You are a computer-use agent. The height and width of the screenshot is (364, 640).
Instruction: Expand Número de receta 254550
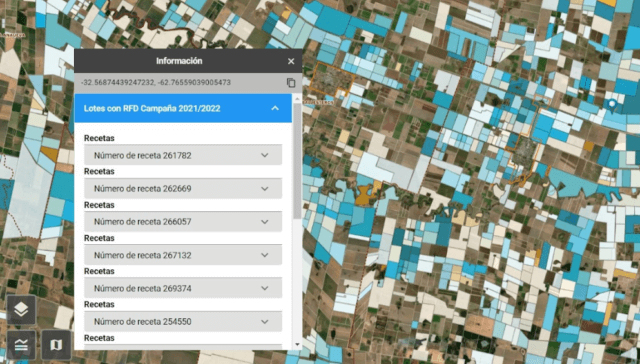point(183,322)
